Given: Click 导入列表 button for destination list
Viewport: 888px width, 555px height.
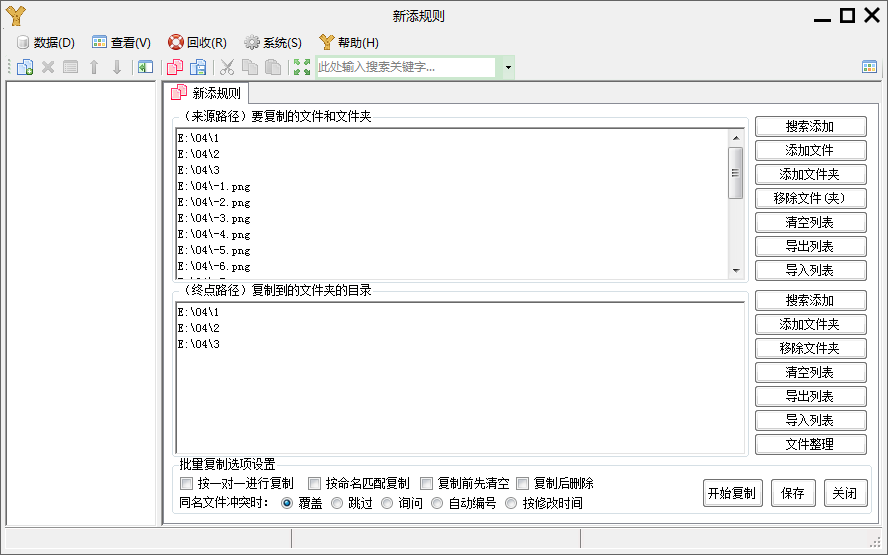Looking at the screenshot, I should [x=810, y=421].
